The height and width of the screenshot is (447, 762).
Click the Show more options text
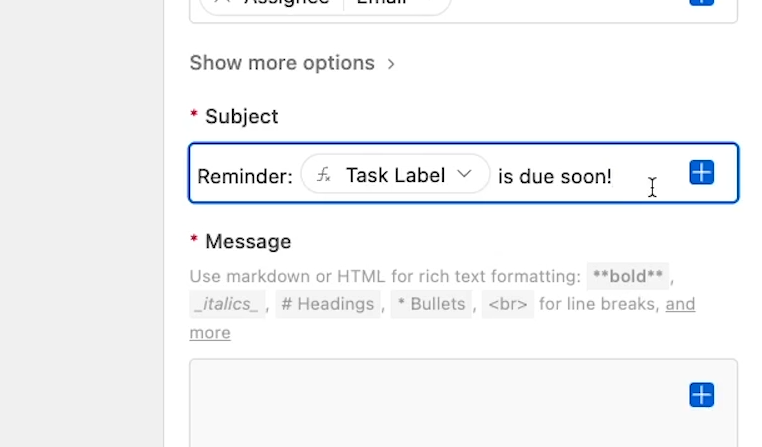(282, 63)
